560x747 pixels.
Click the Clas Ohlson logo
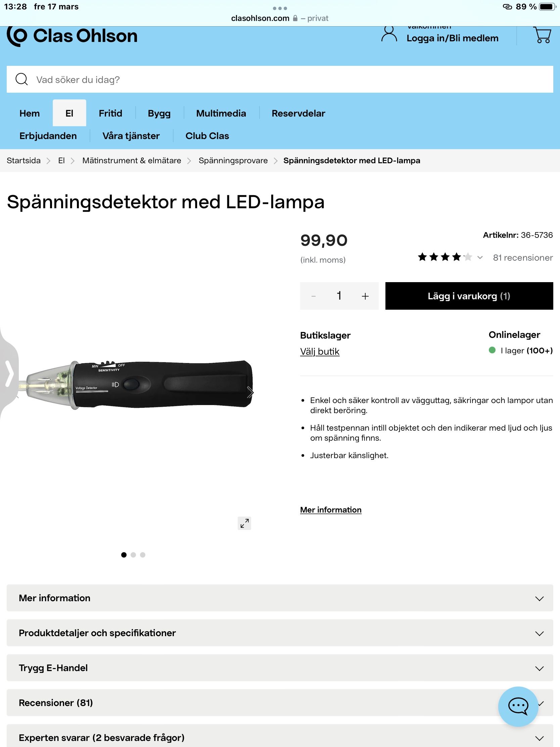[72, 36]
